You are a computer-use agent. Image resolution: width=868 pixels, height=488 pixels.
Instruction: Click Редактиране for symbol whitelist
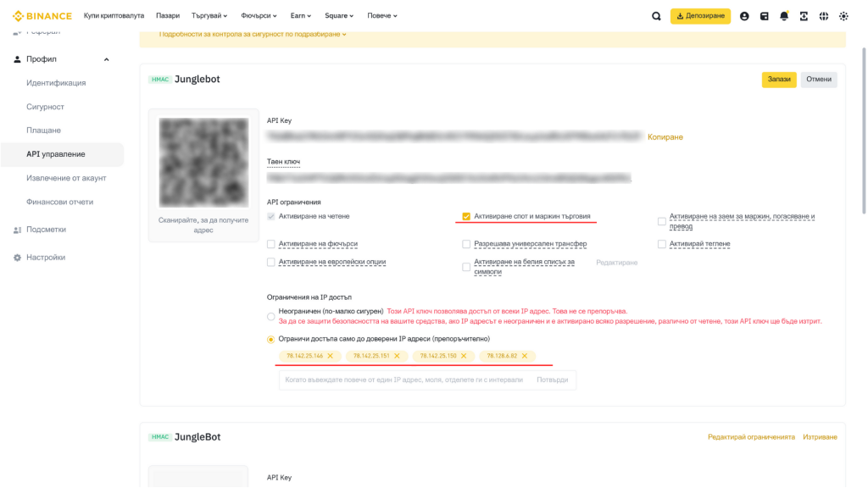(x=617, y=263)
